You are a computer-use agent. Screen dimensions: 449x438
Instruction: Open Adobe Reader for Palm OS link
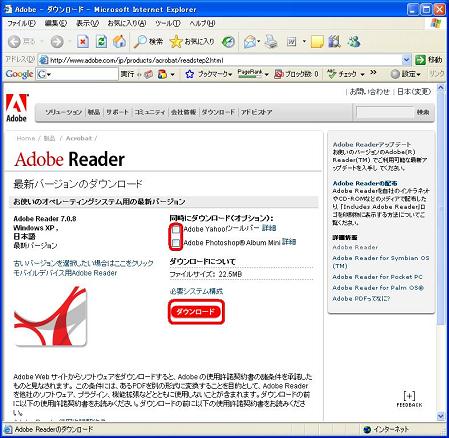378,288
